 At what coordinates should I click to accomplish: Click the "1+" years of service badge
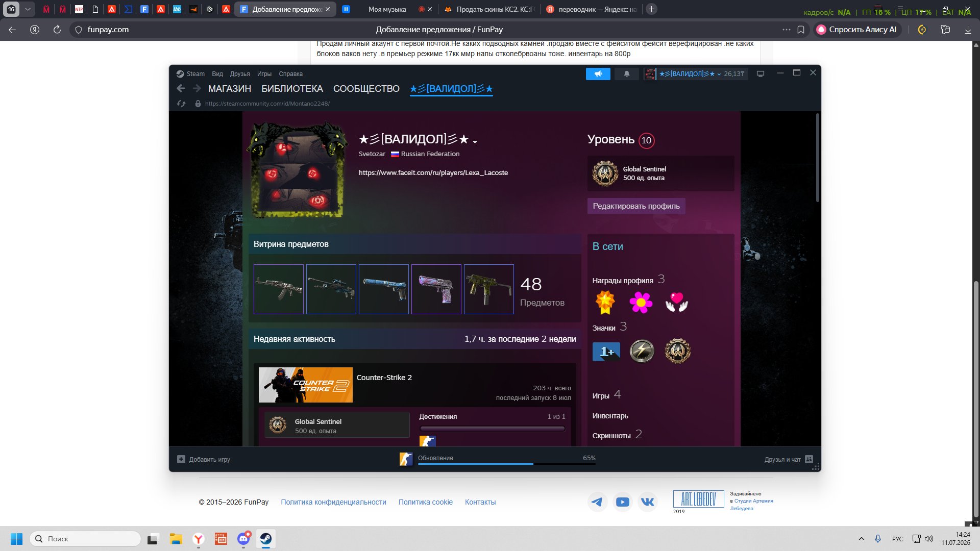pos(606,352)
